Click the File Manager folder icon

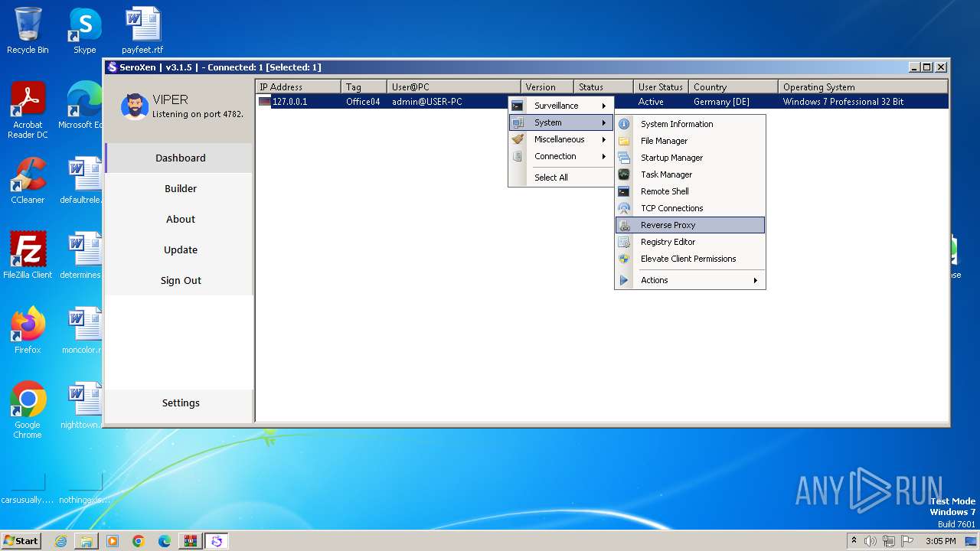[624, 141]
